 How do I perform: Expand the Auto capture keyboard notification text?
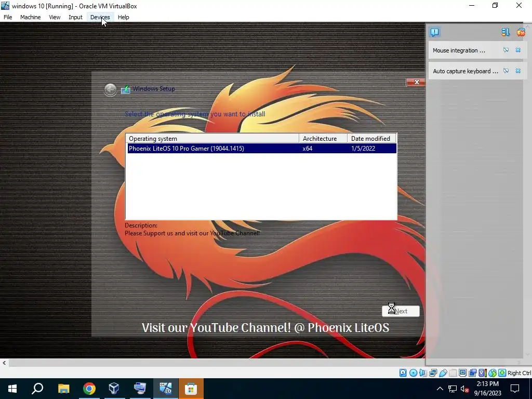tap(465, 71)
